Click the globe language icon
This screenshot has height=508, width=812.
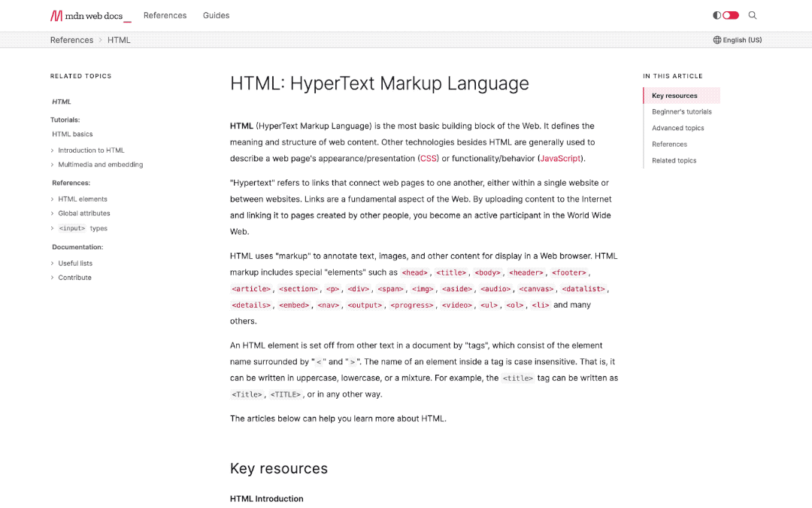pyautogui.click(x=717, y=40)
